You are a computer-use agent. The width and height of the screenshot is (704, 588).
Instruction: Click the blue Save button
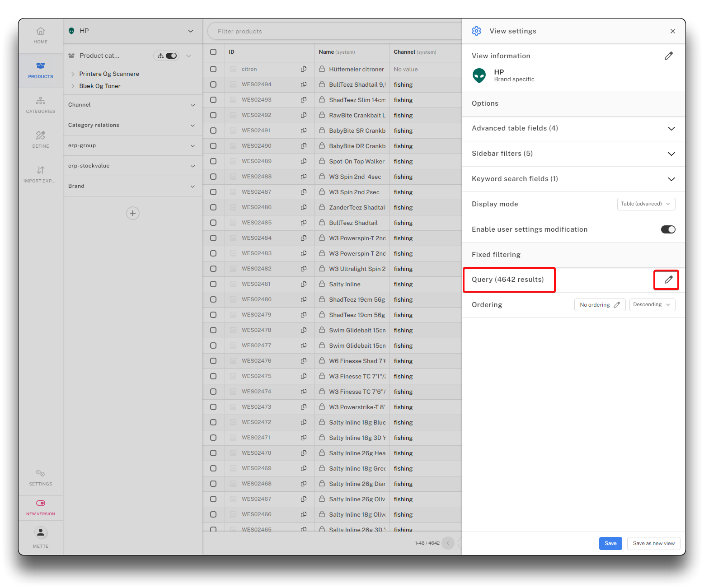(610, 543)
